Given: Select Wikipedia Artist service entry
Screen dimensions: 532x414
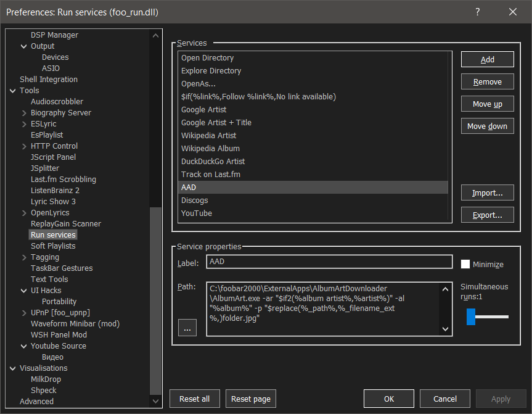Looking at the screenshot, I should [208, 136].
